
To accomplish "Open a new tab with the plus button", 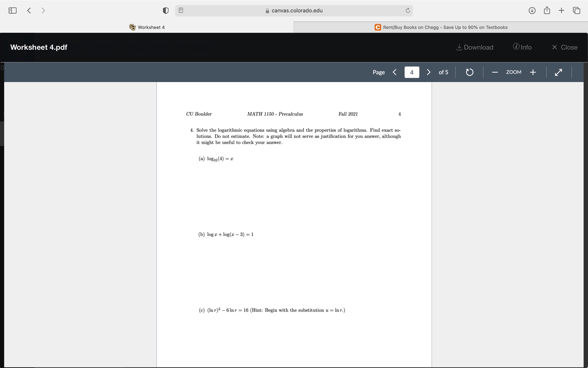I will 561,10.
